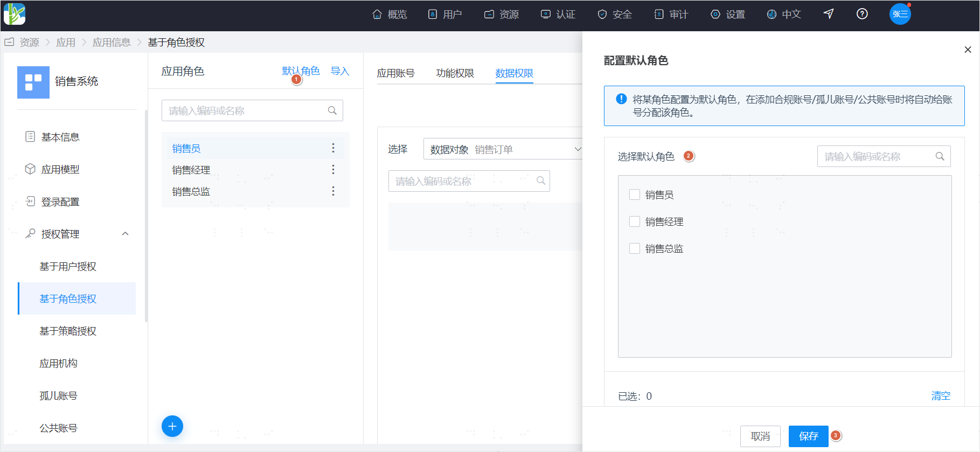
Task: Check the 销售总监 default role checkbox
Action: click(635, 248)
